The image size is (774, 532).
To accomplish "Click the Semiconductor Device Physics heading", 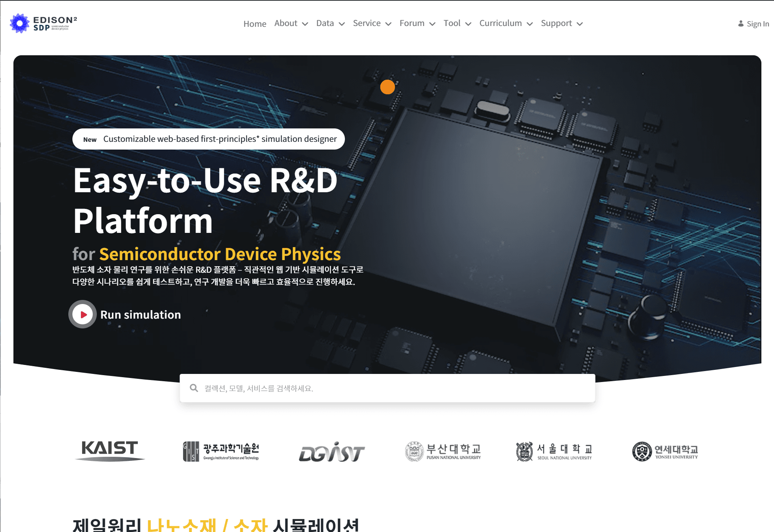I will (220, 254).
